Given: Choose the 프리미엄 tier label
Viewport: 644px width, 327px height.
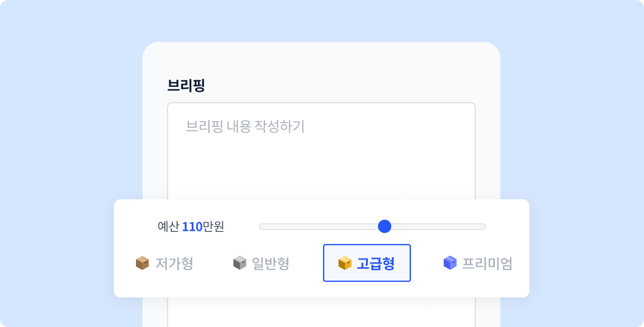Looking at the screenshot, I should (487, 264).
